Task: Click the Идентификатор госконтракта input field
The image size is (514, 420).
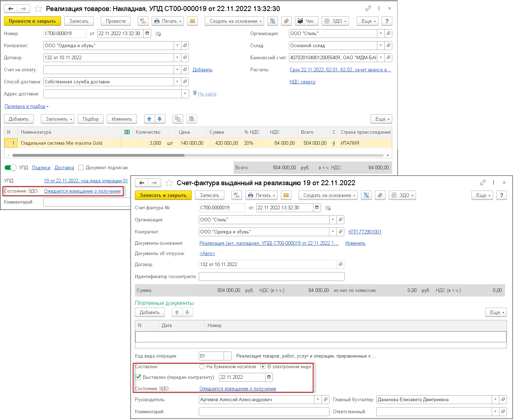Action: [272, 276]
